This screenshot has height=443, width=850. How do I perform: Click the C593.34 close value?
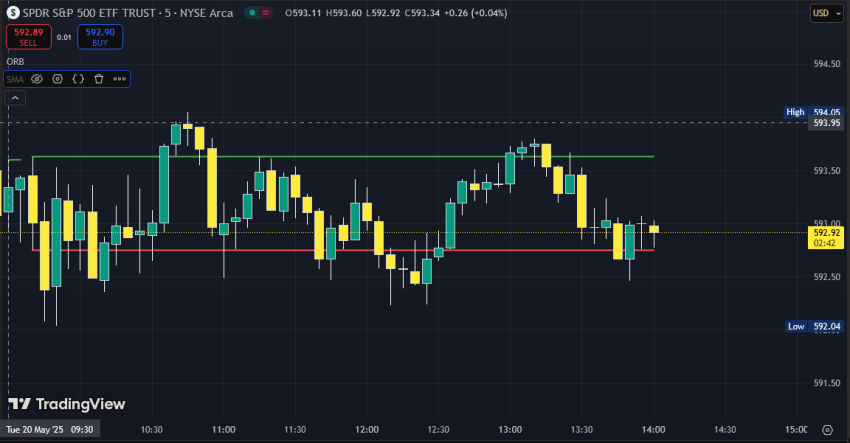(422, 12)
